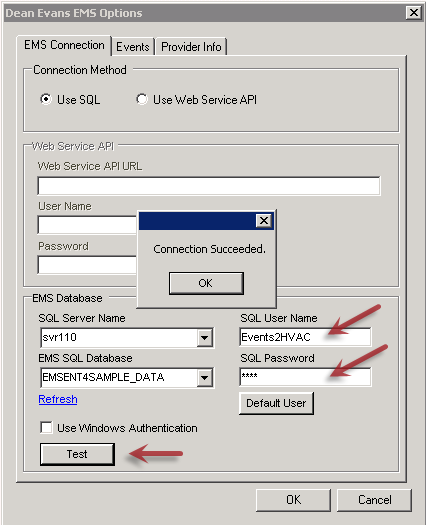Click the Test connection button
Screen dimensions: 426x525
click(x=77, y=454)
